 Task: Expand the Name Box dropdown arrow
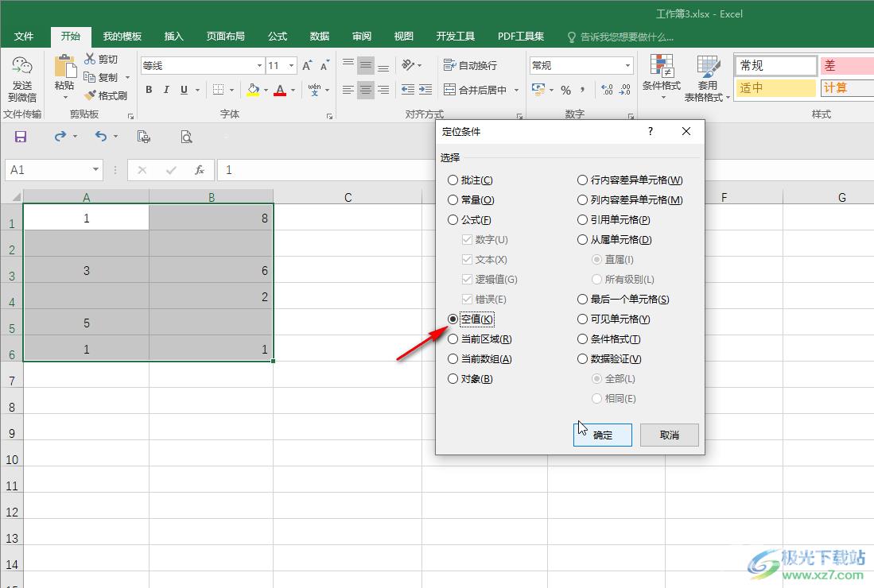[x=96, y=169]
